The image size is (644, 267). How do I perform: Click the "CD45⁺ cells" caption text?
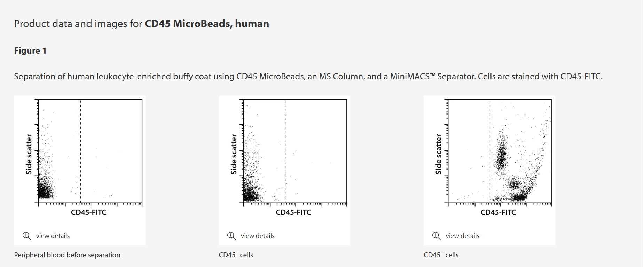tap(441, 255)
